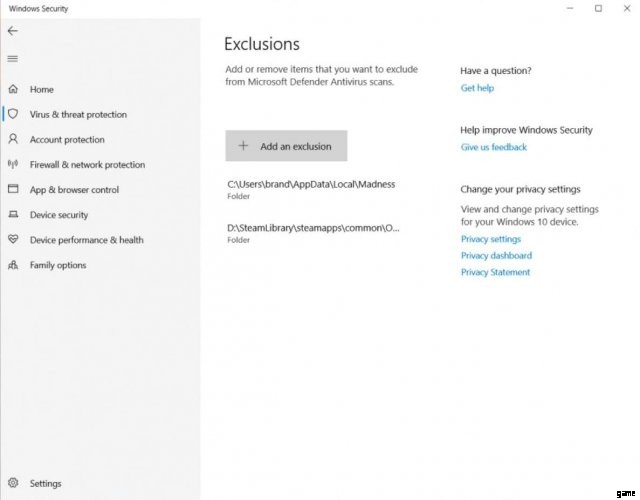Visit the Privacy dashboard link
The height and width of the screenshot is (500, 640).
pyautogui.click(x=495, y=256)
